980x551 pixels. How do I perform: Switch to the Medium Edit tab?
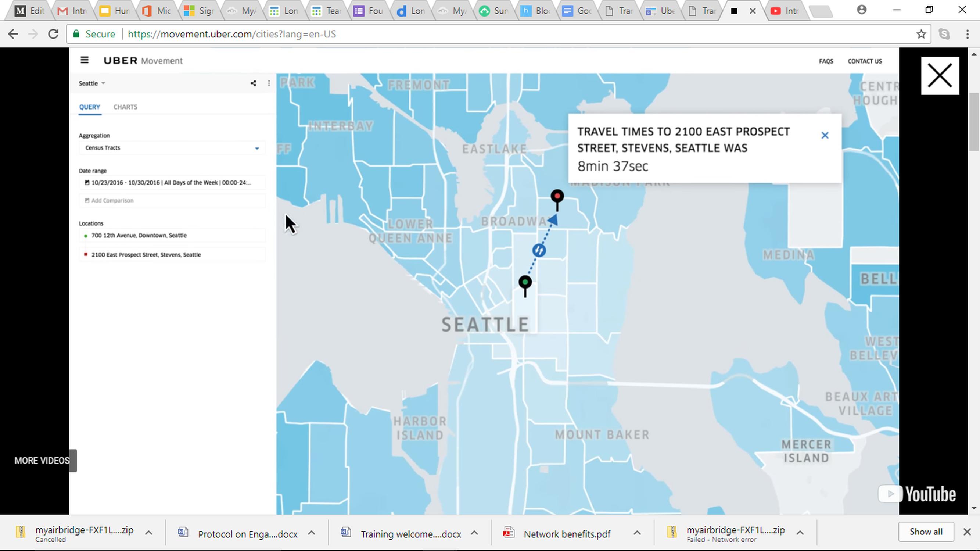(x=30, y=11)
